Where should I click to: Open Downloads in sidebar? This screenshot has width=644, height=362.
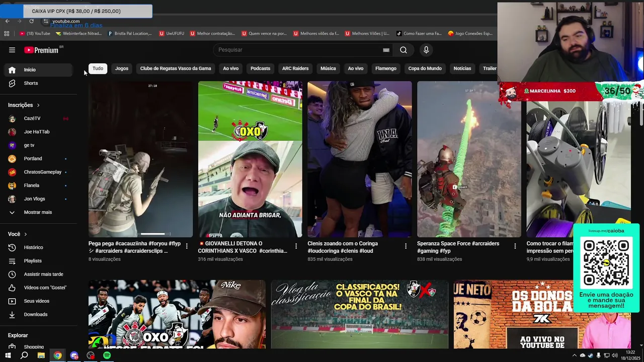pyautogui.click(x=38, y=314)
